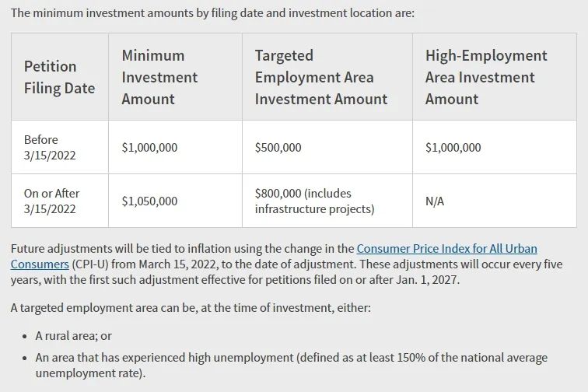Select the Before 3/15/2022 row cell

pyautogui.click(x=60, y=147)
